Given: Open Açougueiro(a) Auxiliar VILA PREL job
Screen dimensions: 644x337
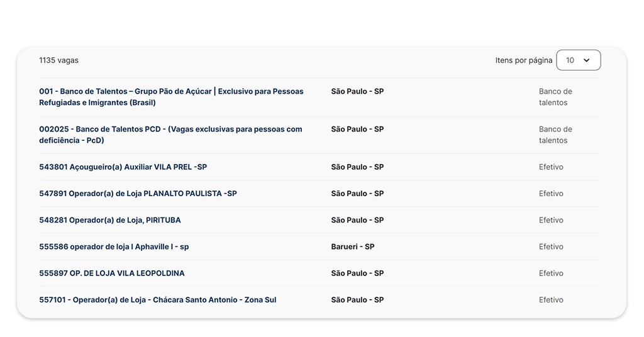Looking at the screenshot, I should (123, 167).
